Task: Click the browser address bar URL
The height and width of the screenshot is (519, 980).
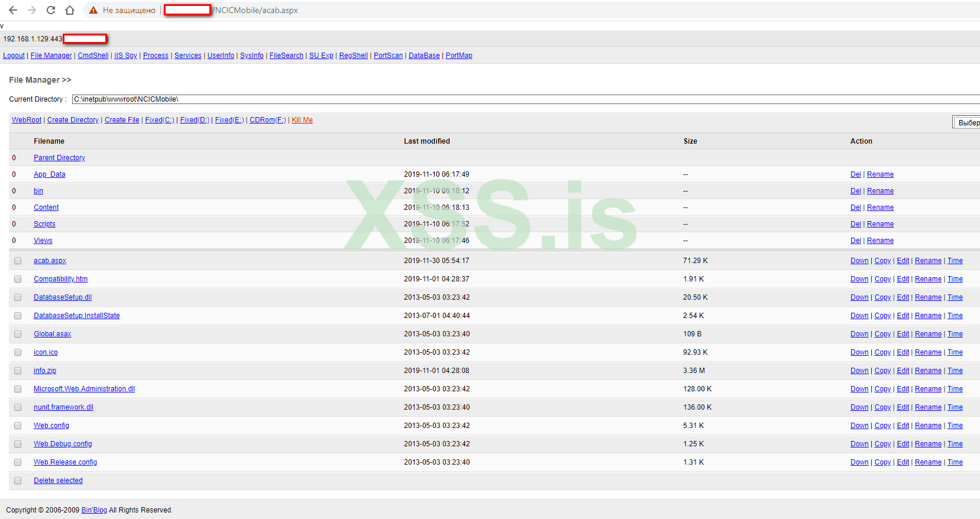Action: [256, 10]
